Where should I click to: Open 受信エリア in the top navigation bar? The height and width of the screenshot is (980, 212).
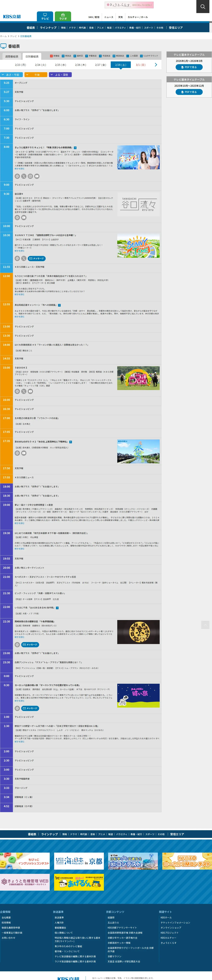point(176,28)
